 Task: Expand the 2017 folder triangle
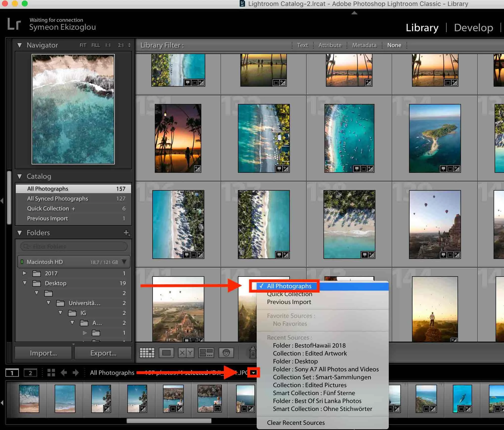[x=24, y=273]
